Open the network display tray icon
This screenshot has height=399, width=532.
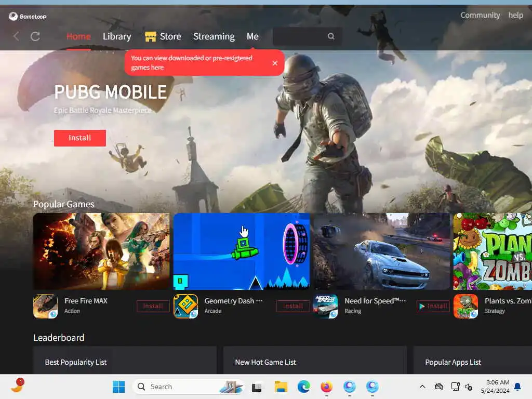[455, 387]
